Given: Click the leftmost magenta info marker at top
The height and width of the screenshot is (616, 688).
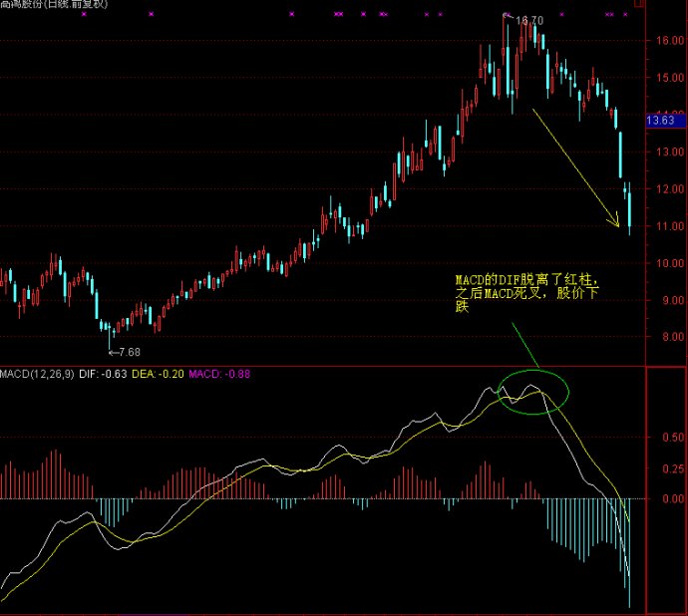Looking at the screenshot, I should [84, 15].
